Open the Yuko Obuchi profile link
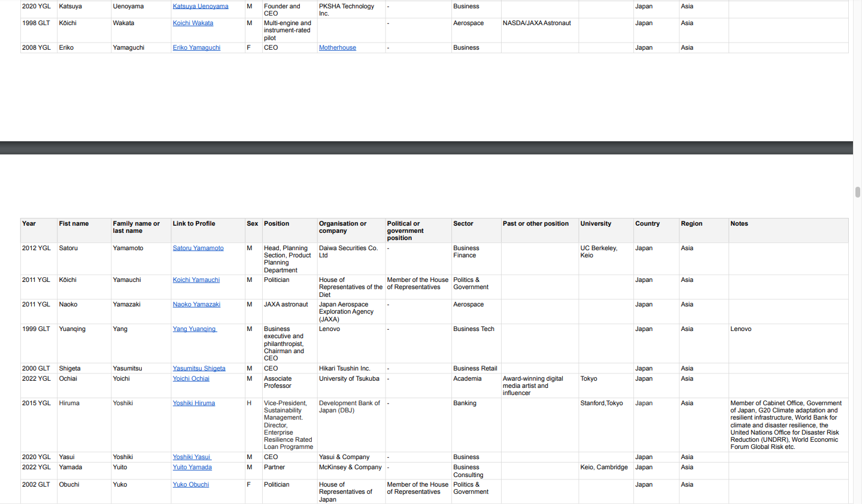The height and width of the screenshot is (504, 862). 191,485
